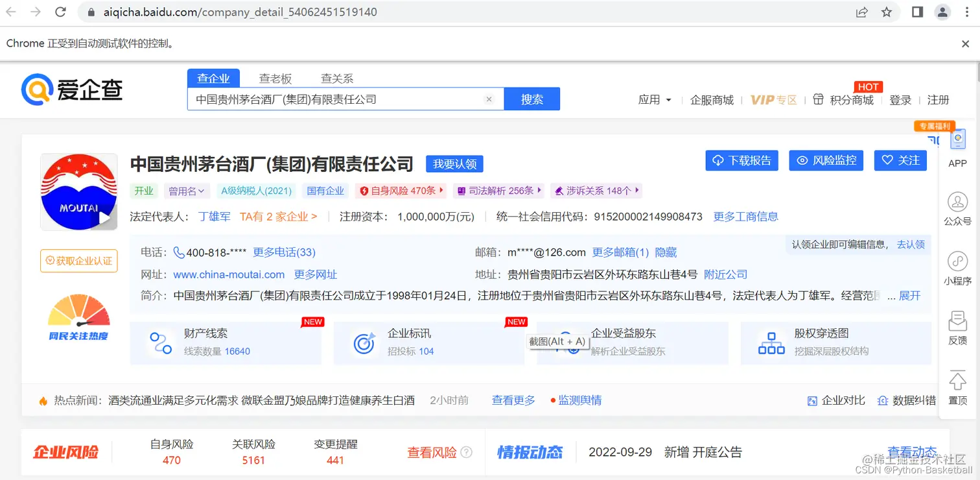
Task: Open the 小程序 sidebar icon
Action: coord(957,265)
